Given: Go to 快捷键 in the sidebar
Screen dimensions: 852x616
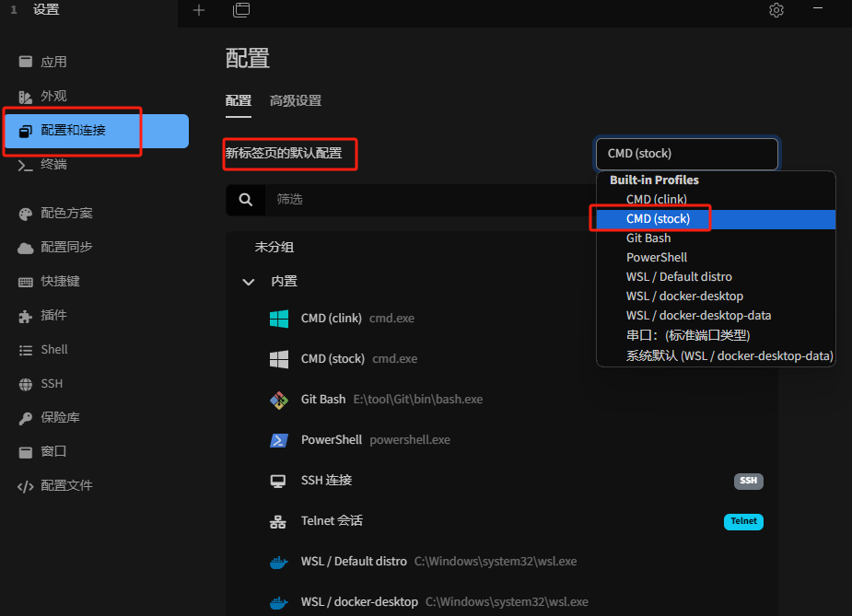Looking at the screenshot, I should coord(60,281).
